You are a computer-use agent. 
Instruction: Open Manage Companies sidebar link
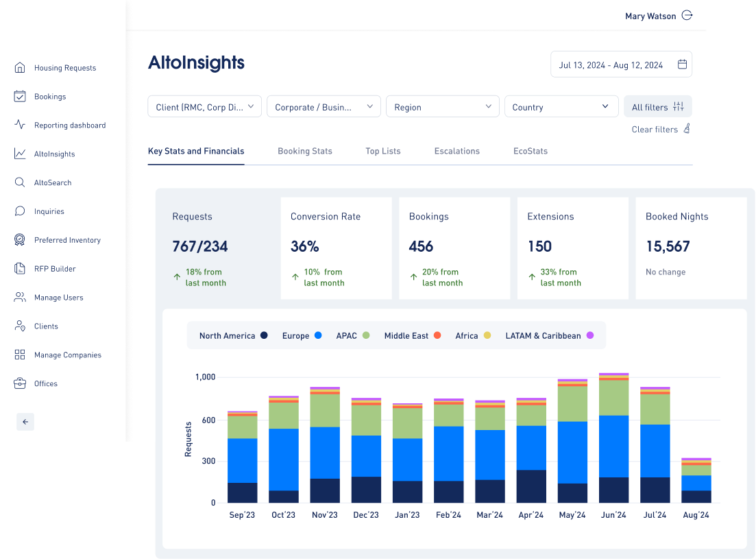pos(67,355)
